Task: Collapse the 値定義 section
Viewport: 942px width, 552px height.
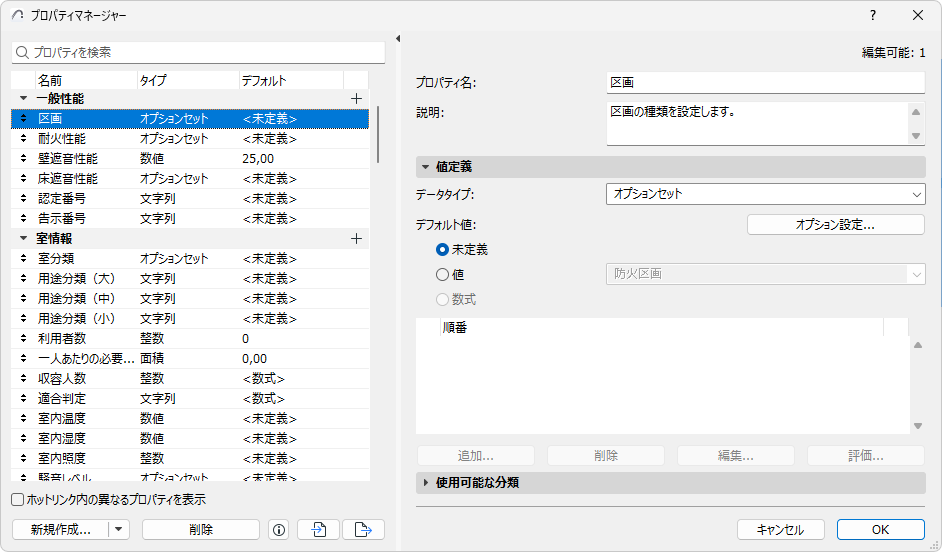Action: pyautogui.click(x=425, y=167)
